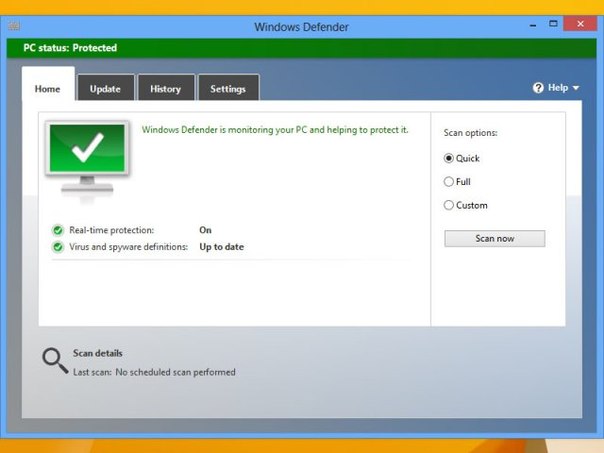Click the 'Last scan:' label
This screenshot has height=453, width=604.
[92, 372]
